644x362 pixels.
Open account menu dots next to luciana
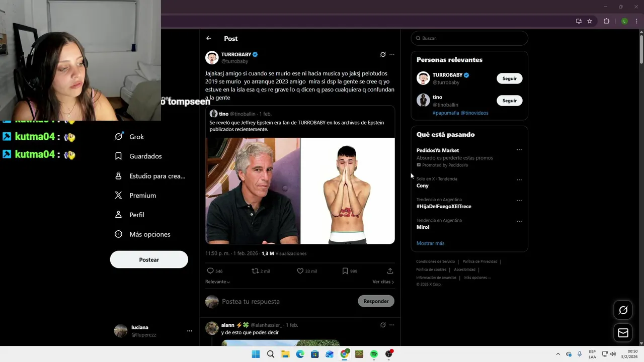click(190, 331)
